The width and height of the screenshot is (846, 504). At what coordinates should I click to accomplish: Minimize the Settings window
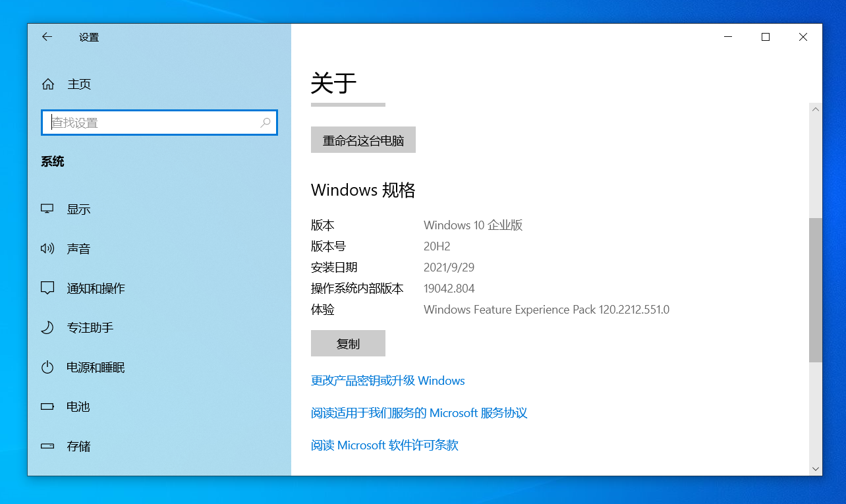(x=728, y=37)
